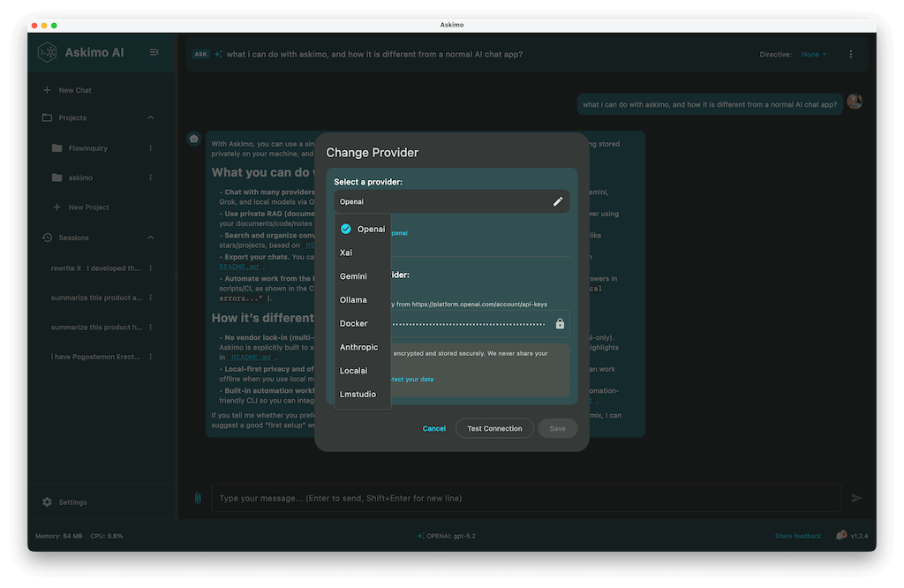Viewport: 904px width, 588px height.
Task: Select Anthropic from the provider list
Action: tap(359, 347)
